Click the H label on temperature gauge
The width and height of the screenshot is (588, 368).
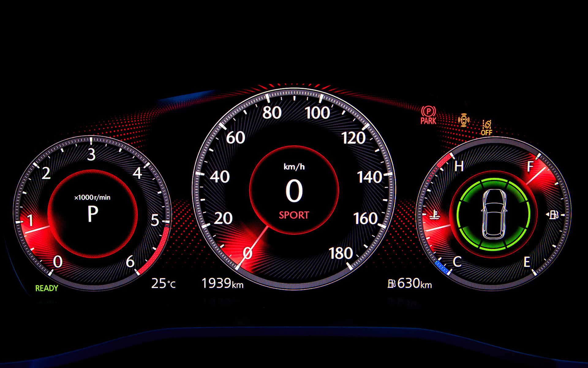click(x=459, y=167)
